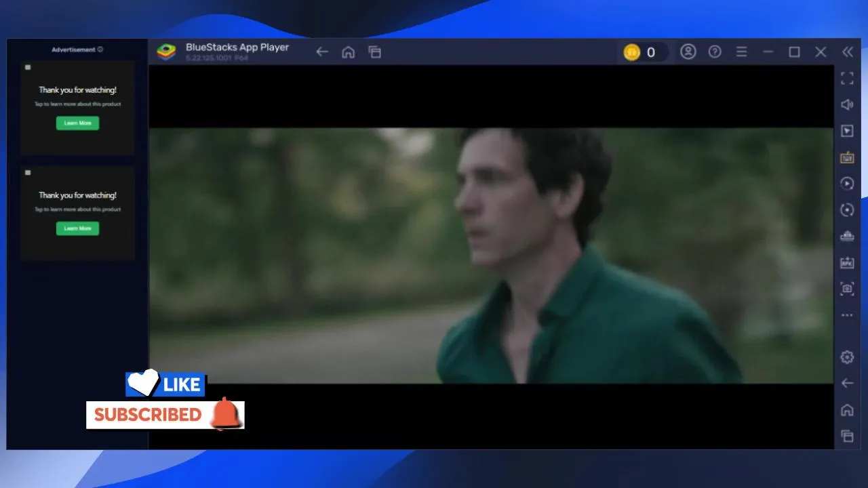Go back using the top bar arrow
Screen dimensions: 868x488
pos(322,52)
